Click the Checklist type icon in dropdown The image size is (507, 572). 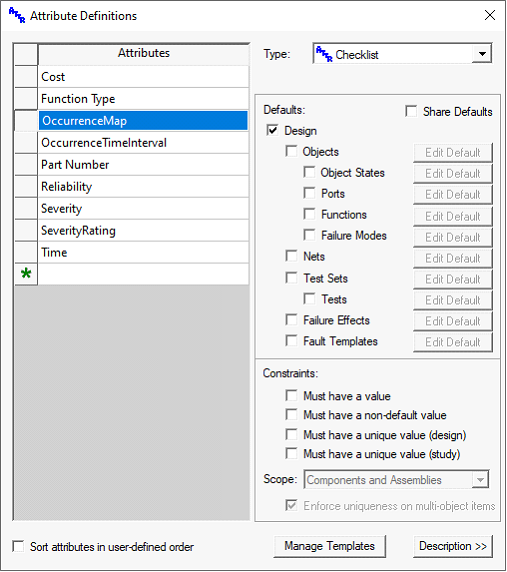click(324, 54)
